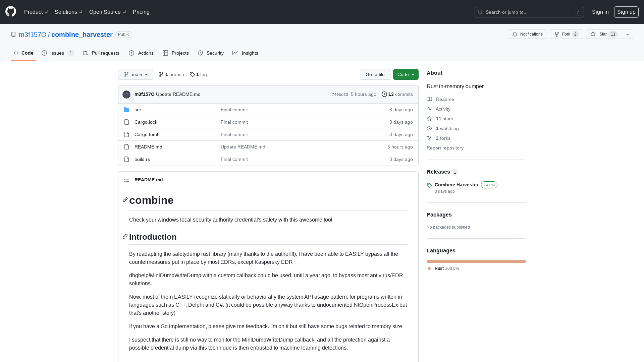Click the Activity pulse icon in About
This screenshot has height=362, width=644.
point(429,109)
